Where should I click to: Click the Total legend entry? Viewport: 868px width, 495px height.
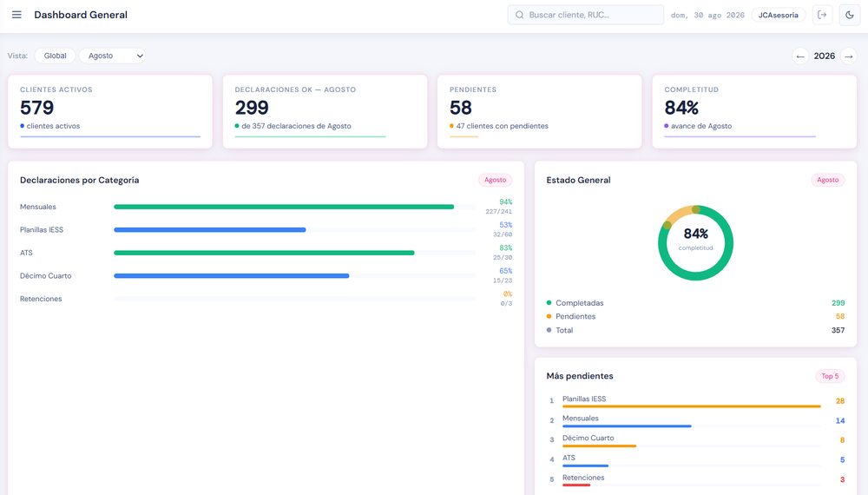coord(695,330)
